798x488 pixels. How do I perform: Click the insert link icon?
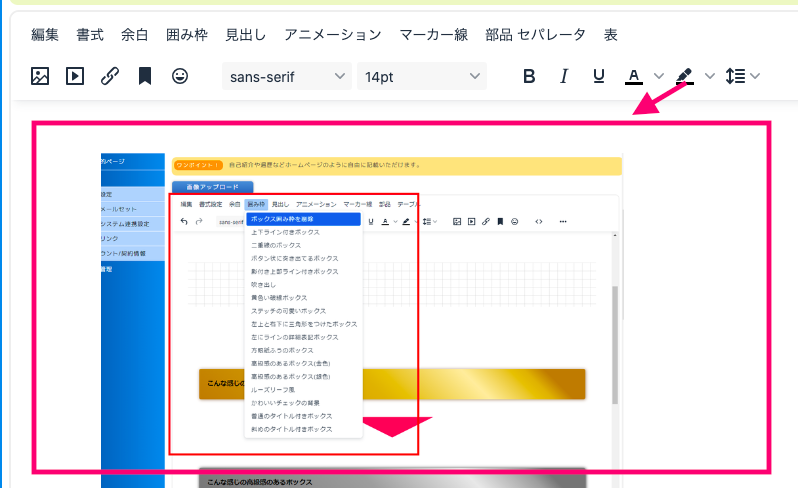(110, 76)
